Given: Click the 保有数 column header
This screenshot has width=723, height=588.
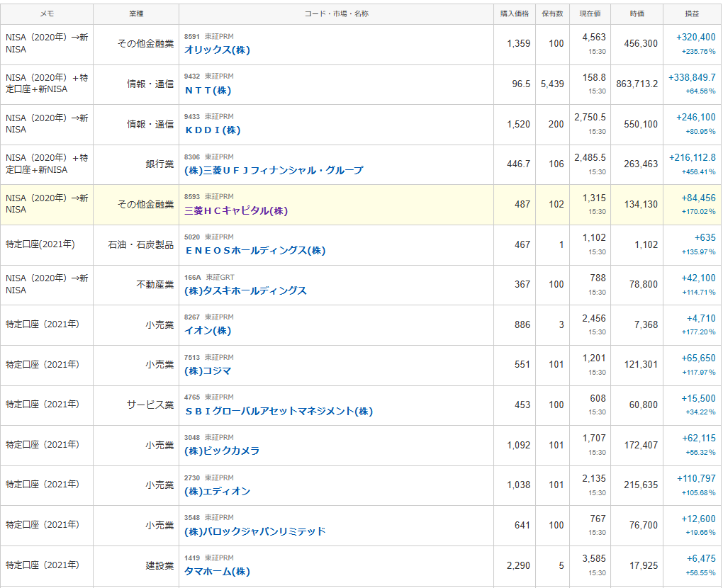Looking at the screenshot, I should pos(552,14).
